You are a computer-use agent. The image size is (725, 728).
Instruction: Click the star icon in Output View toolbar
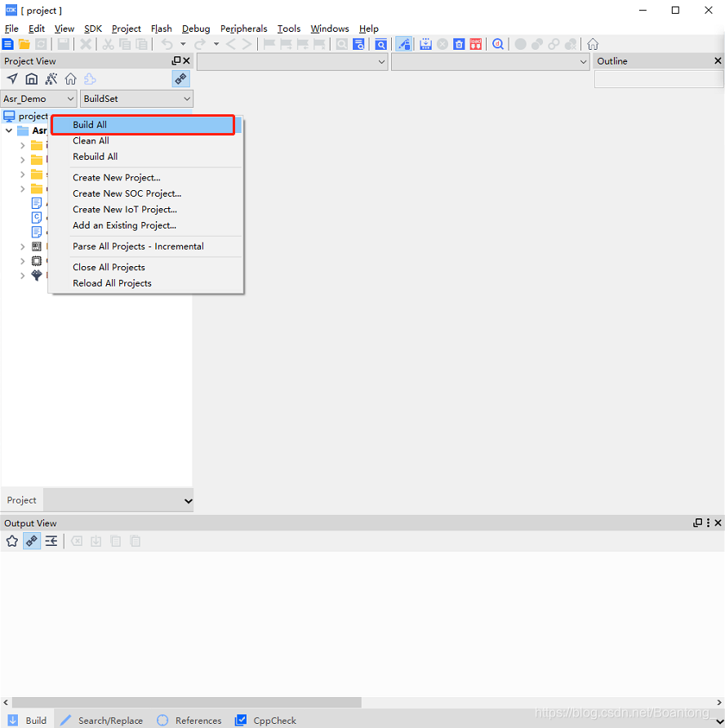(12, 541)
